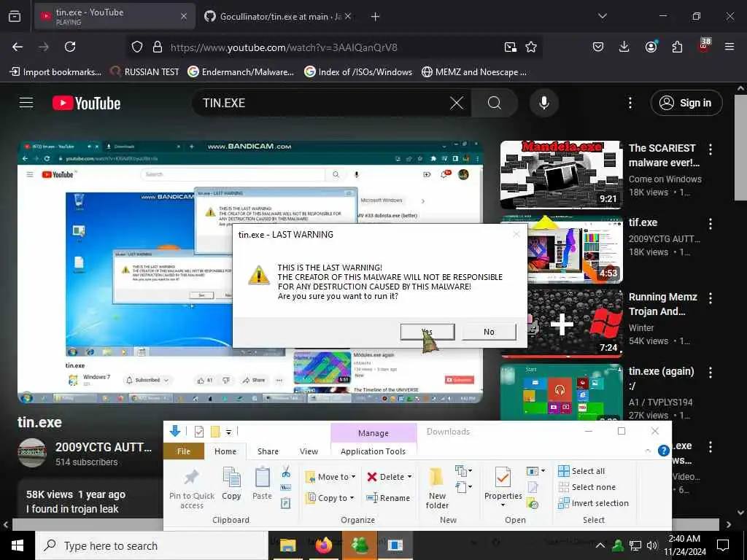Click Cut scissors icon in Explorer ribbon

(x=286, y=472)
